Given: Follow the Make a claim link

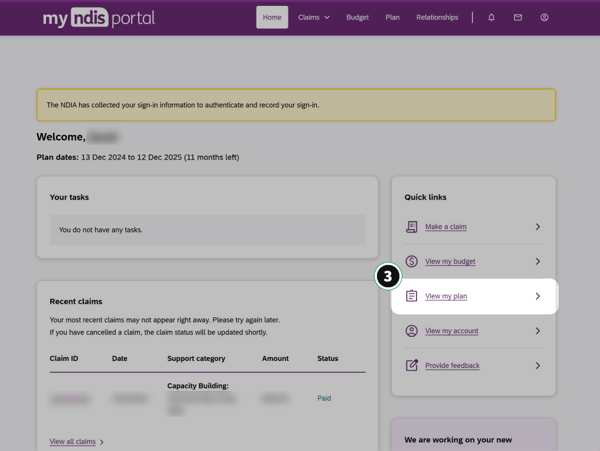Looking at the screenshot, I should (x=446, y=226).
